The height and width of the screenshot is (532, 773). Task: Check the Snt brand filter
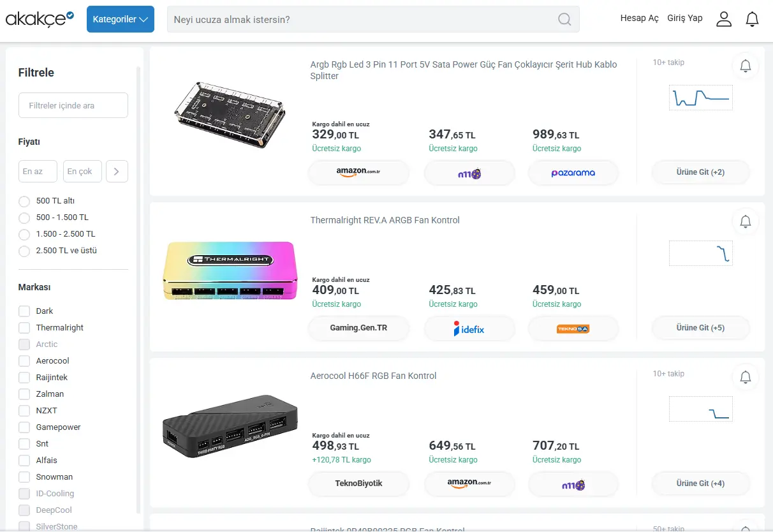click(x=24, y=444)
